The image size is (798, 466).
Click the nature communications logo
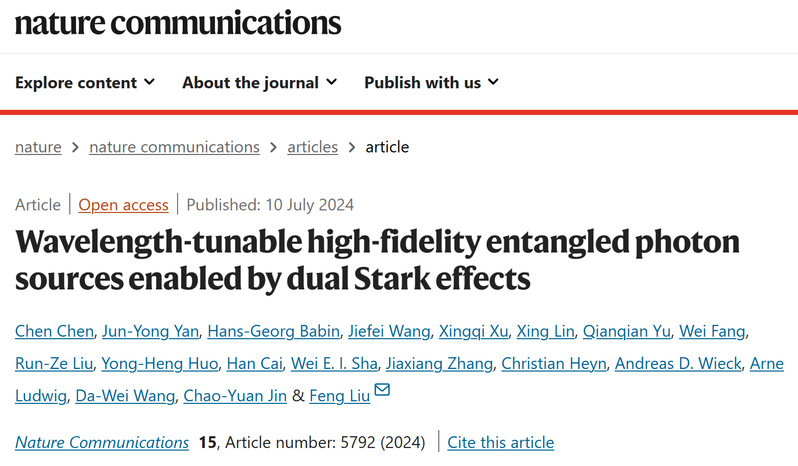178,23
